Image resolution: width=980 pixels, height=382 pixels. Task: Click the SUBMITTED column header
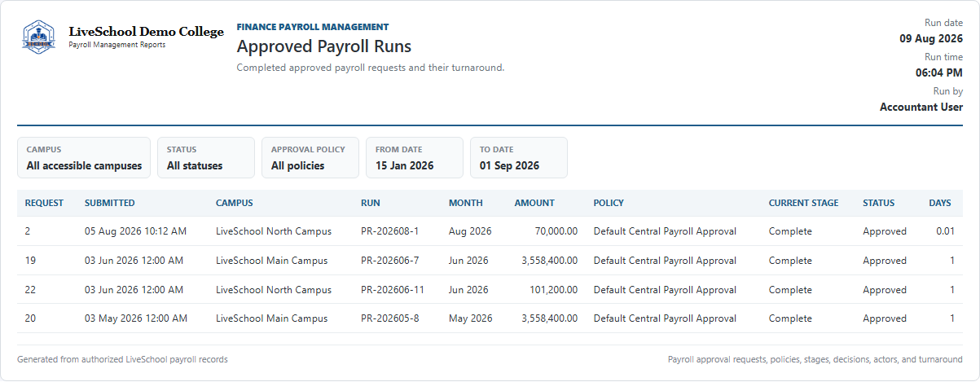tap(110, 203)
